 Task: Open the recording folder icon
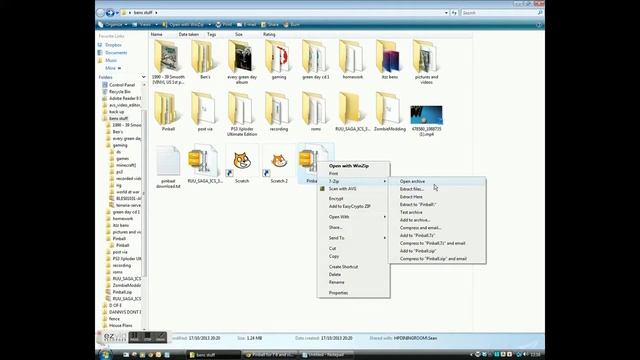click(x=278, y=109)
